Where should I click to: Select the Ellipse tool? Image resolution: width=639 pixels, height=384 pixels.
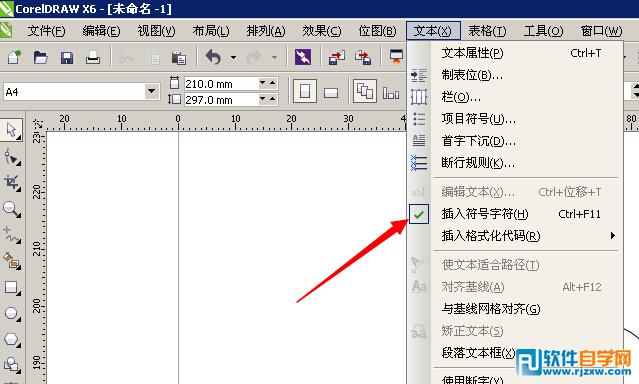coord(11,313)
